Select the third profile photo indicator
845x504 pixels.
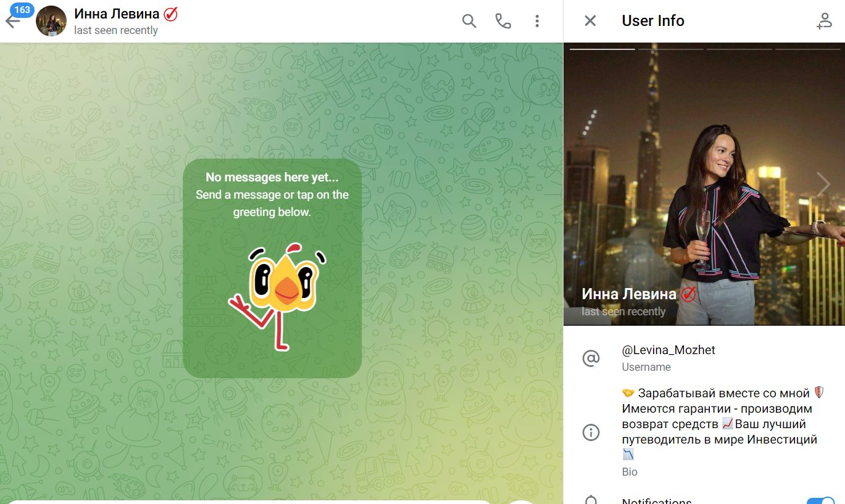[x=739, y=49]
